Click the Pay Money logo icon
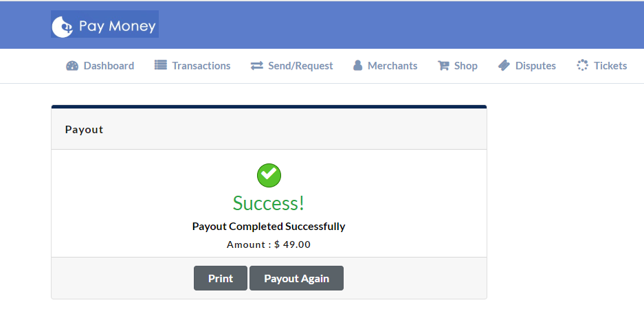644x320 pixels. (63, 26)
